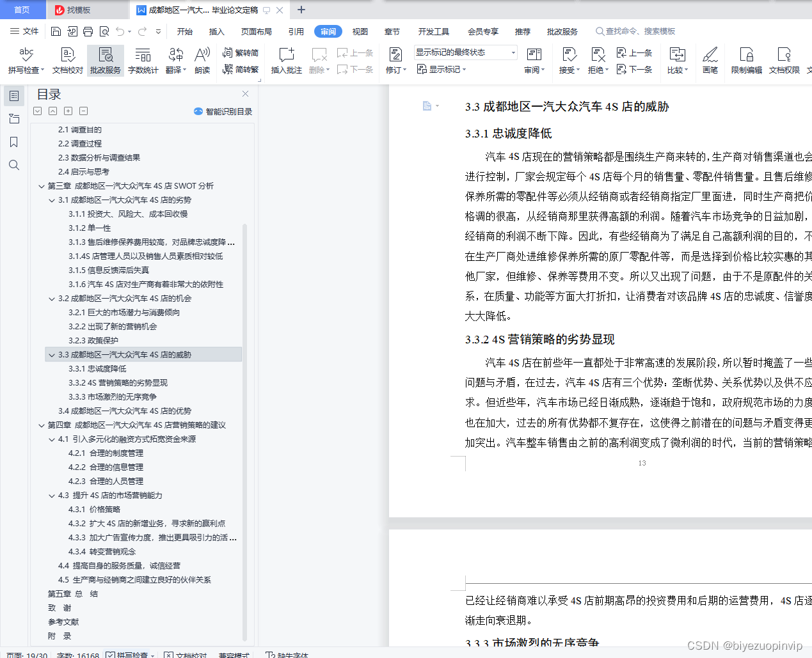Convert simplified to traditional (简转繁)
812x658 pixels.
coord(241,69)
